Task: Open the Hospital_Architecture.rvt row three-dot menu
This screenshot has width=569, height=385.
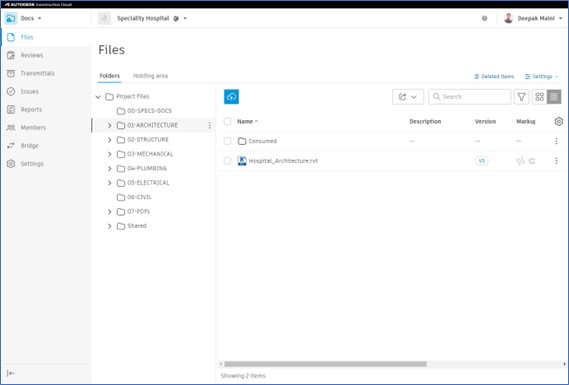Action: (556, 161)
